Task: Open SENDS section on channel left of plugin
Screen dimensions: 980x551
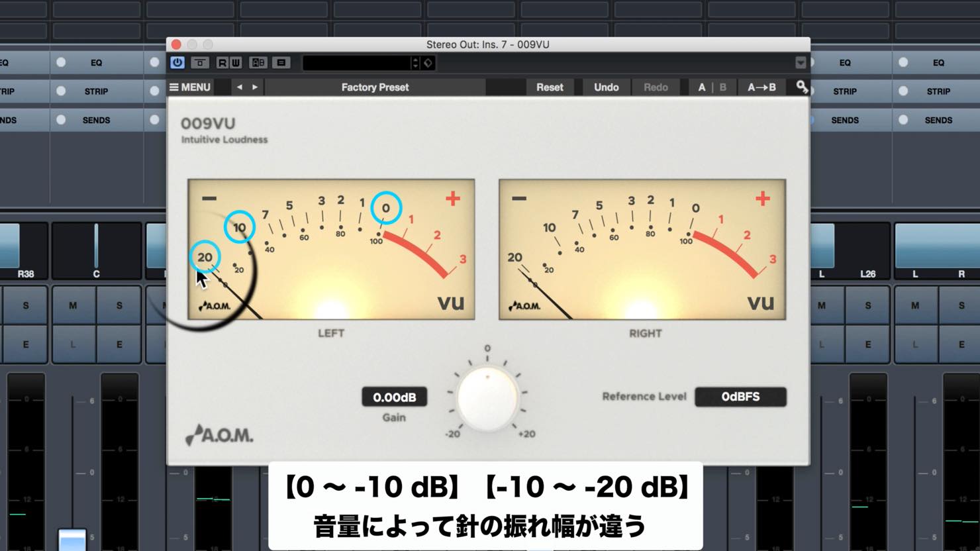Action: point(96,120)
